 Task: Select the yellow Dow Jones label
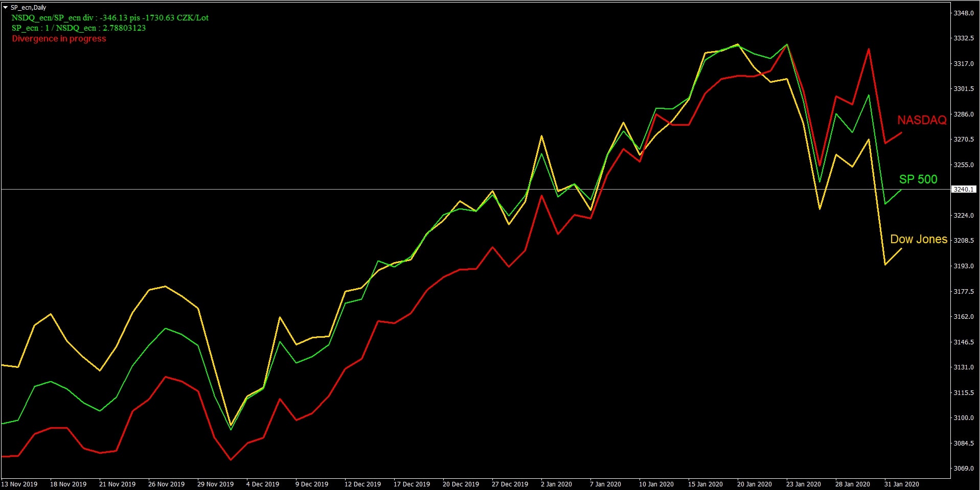pos(918,239)
